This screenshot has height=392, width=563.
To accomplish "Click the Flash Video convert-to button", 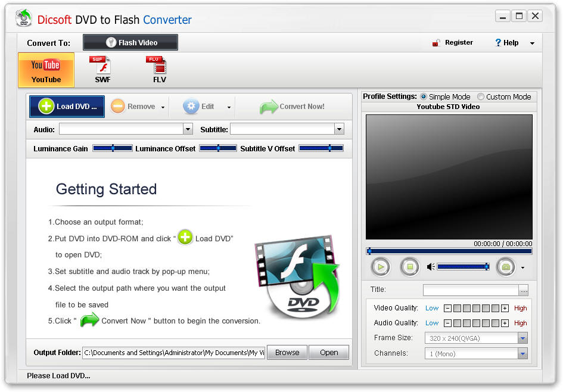I will (x=130, y=42).
